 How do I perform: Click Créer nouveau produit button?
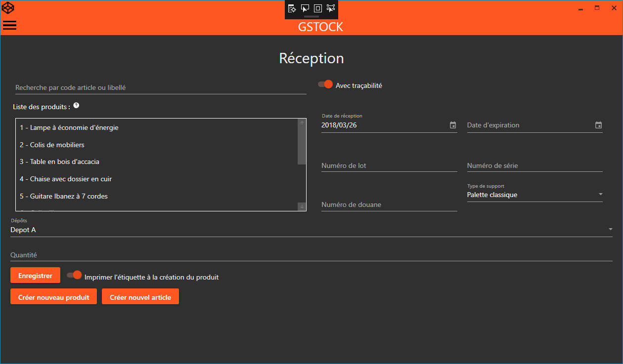(53, 297)
